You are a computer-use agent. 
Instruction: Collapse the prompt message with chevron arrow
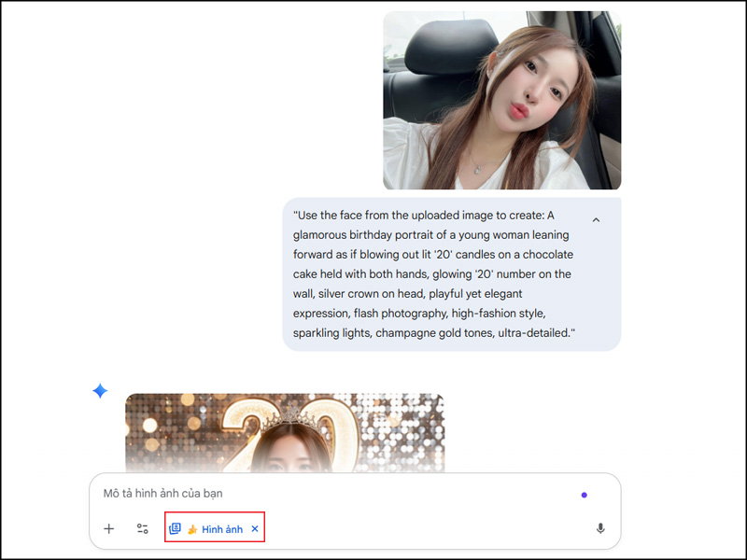pyautogui.click(x=596, y=220)
